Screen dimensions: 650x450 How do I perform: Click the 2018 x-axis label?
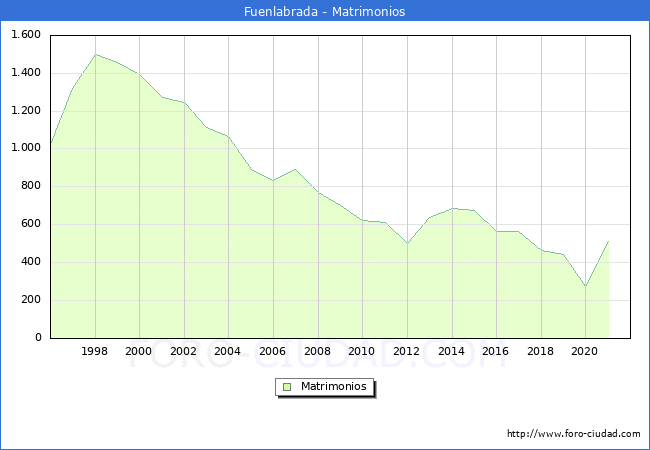point(540,351)
